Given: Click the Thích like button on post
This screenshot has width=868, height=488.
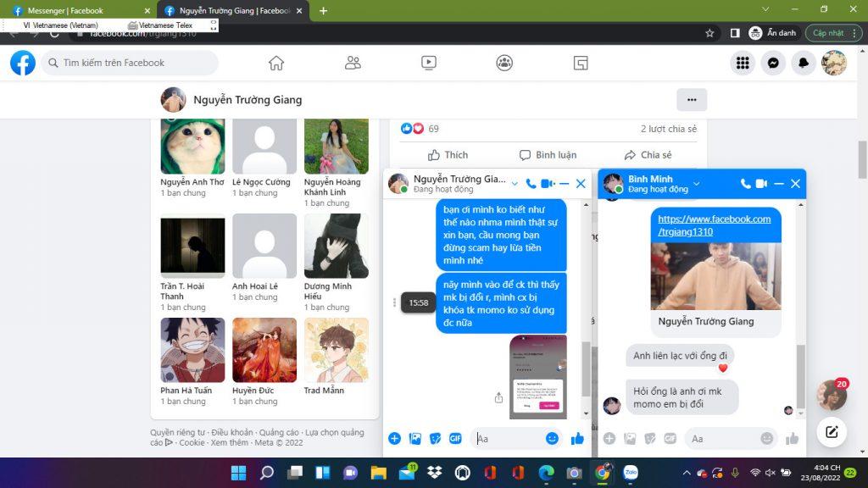Looking at the screenshot, I should pos(448,155).
